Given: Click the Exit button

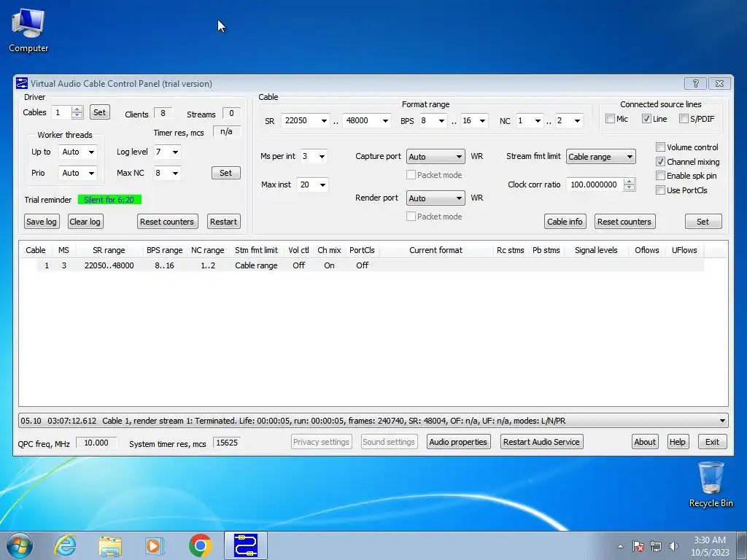Looking at the screenshot, I should (712, 442).
